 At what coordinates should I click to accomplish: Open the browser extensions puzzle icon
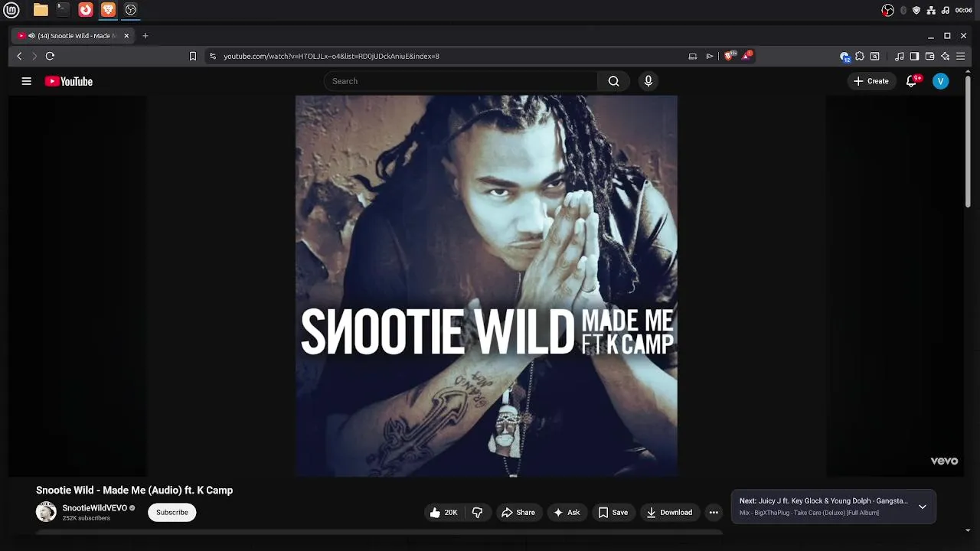[x=860, y=56]
